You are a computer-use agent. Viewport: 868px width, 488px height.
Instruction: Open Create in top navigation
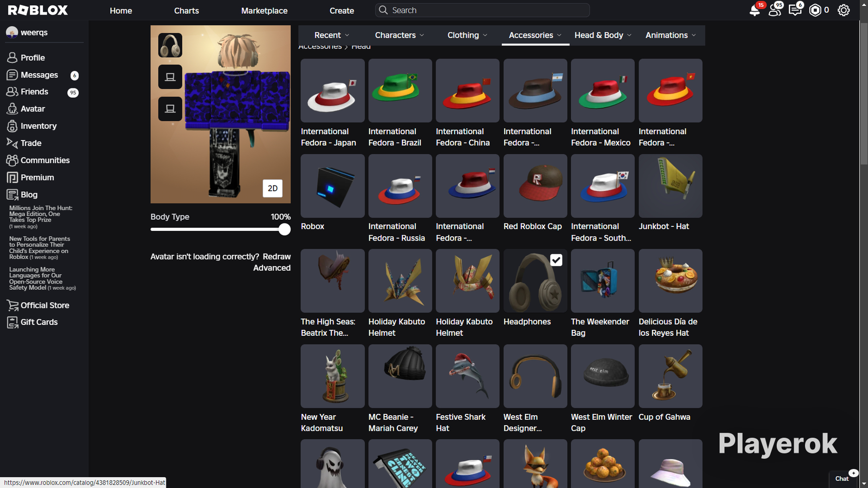click(342, 10)
